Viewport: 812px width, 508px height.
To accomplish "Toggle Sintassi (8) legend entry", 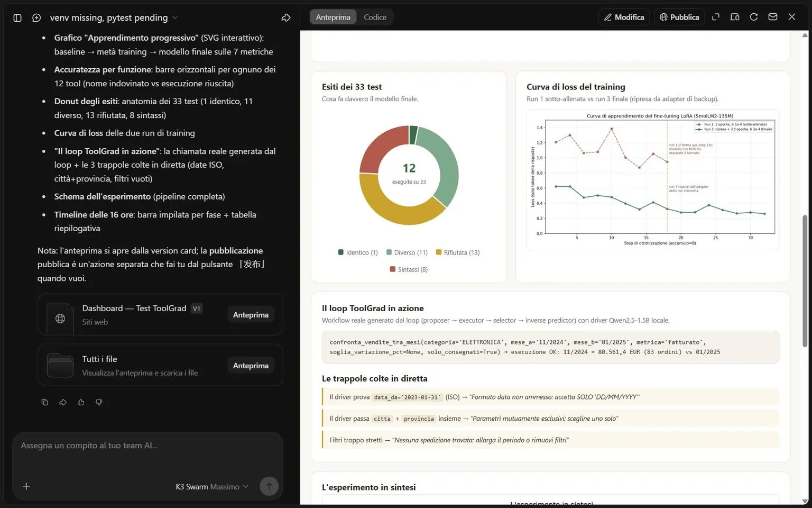I will (409, 269).
